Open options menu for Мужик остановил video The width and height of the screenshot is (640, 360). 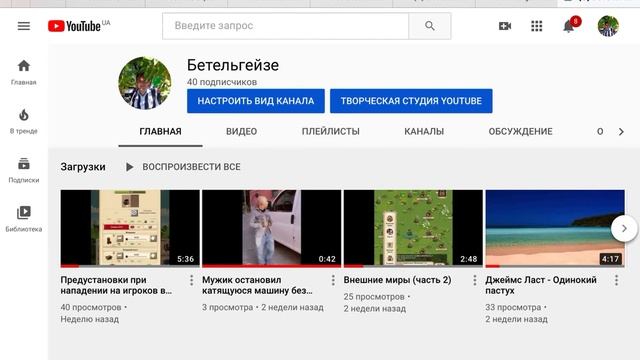pos(333,280)
